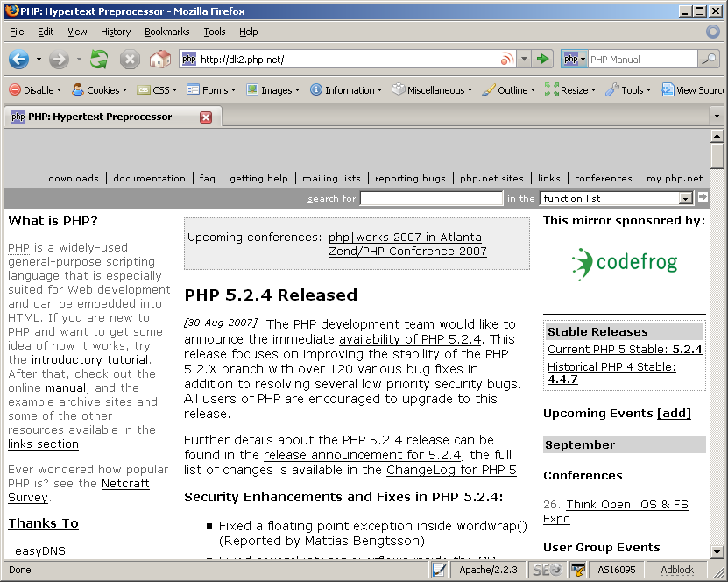The width and height of the screenshot is (728, 582).
Task: Click the site 'search for' text field
Action: coord(431,198)
